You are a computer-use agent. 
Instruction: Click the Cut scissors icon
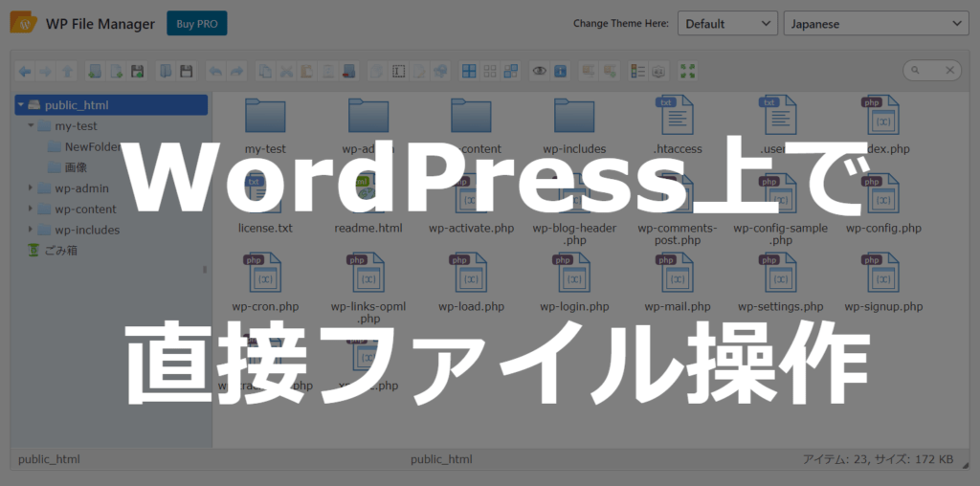point(285,71)
